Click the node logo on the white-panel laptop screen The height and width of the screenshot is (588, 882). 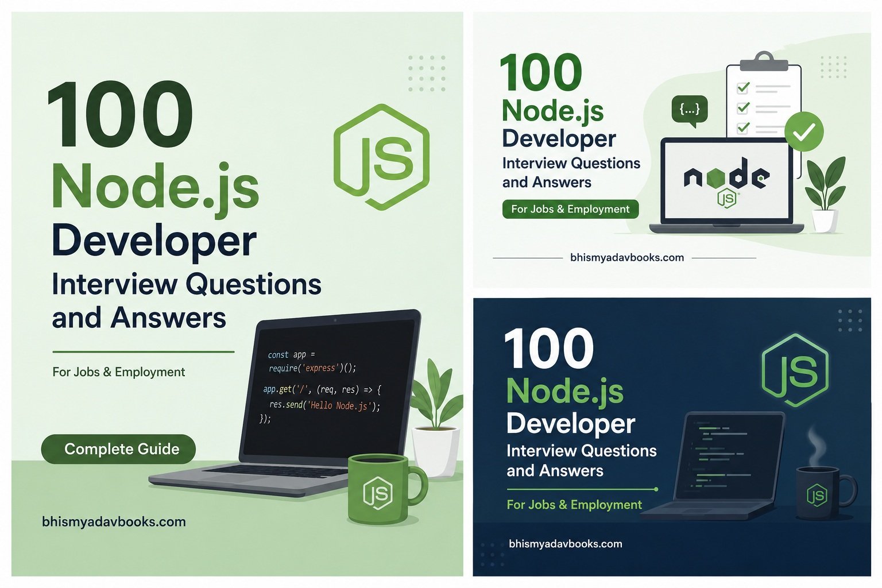[x=726, y=175]
